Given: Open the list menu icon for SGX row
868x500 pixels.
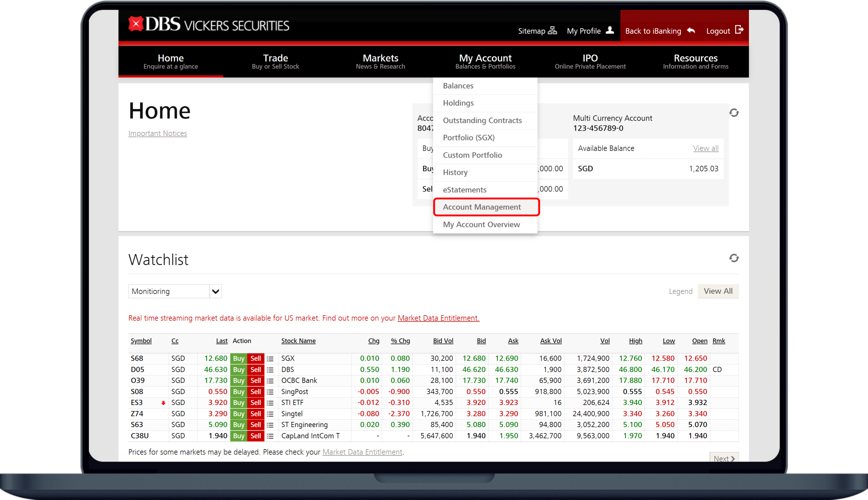Looking at the screenshot, I should 270,359.
